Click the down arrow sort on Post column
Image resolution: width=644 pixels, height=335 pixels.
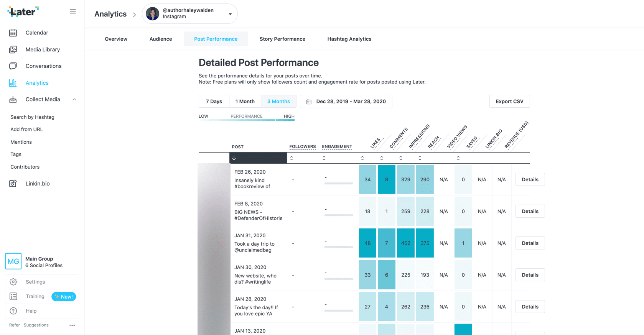click(234, 158)
